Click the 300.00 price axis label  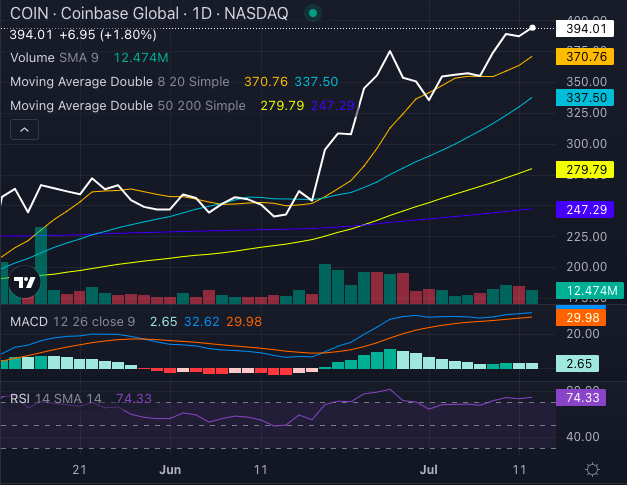(587, 144)
